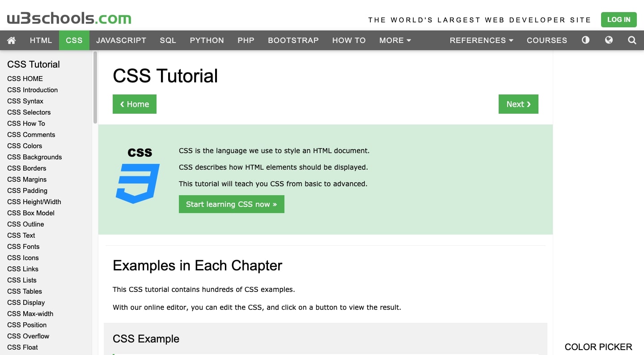Open the globe translate icon
The height and width of the screenshot is (355, 644).
609,40
